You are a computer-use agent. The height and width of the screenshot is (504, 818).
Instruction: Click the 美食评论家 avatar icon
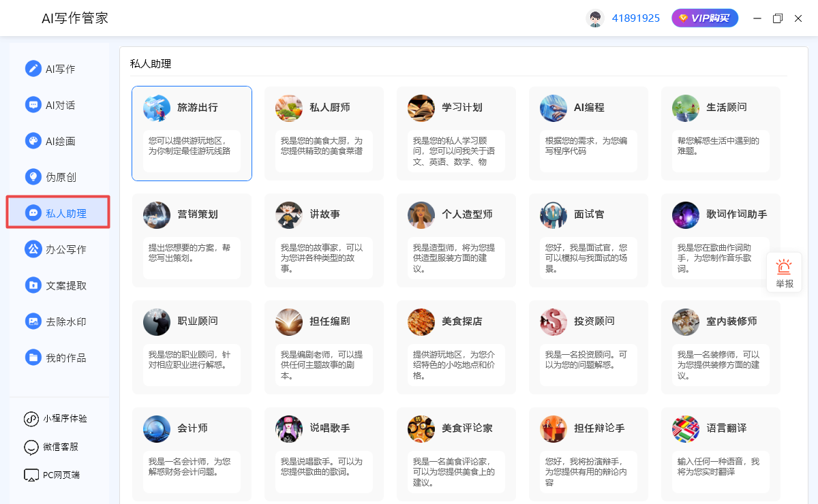pos(421,428)
